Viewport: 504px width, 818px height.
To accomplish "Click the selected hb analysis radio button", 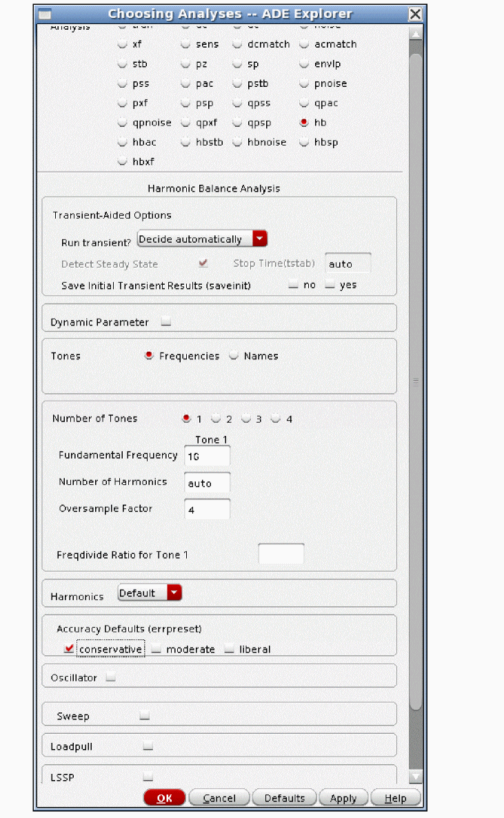I will click(x=303, y=122).
